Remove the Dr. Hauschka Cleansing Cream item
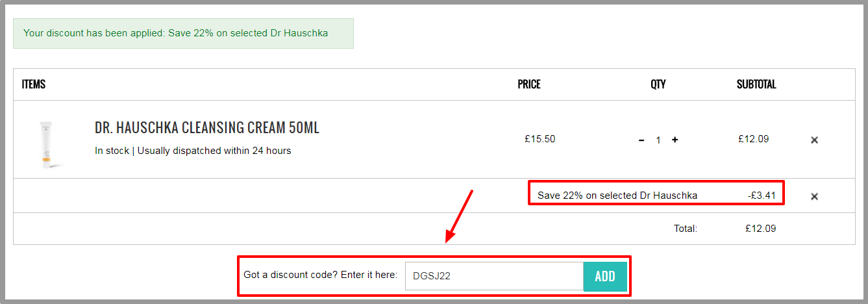The height and width of the screenshot is (304, 868). click(814, 140)
